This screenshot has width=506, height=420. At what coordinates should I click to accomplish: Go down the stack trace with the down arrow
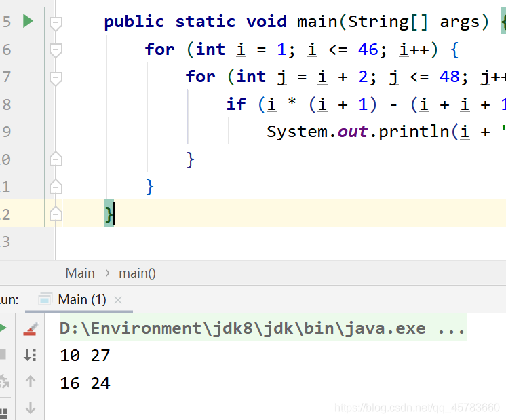click(x=31, y=407)
